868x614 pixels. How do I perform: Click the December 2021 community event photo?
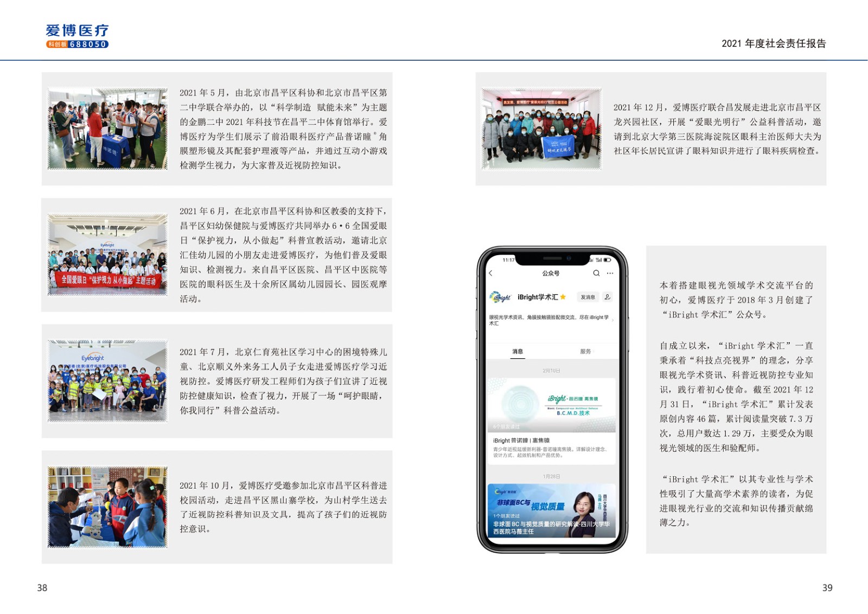[541, 129]
